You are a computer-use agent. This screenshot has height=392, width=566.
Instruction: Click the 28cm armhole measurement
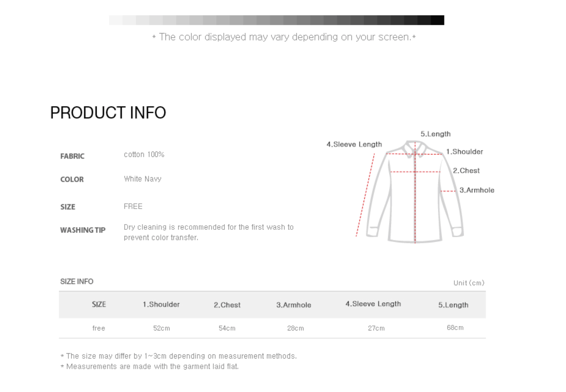point(295,328)
